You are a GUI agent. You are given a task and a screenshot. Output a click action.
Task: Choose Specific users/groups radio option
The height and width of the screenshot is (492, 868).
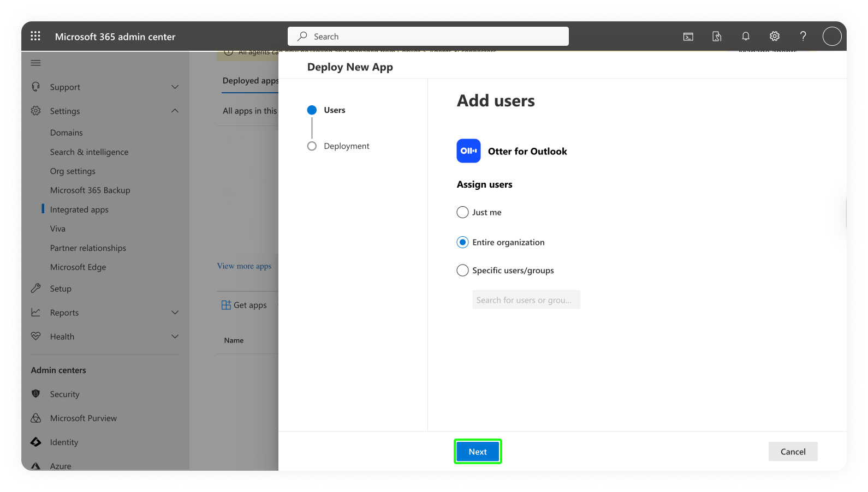(462, 271)
